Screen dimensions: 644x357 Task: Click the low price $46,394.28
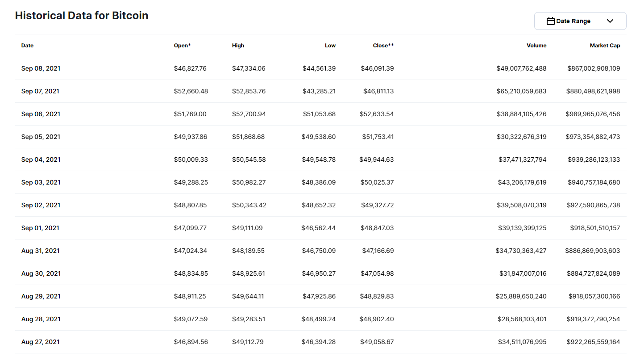tap(319, 342)
